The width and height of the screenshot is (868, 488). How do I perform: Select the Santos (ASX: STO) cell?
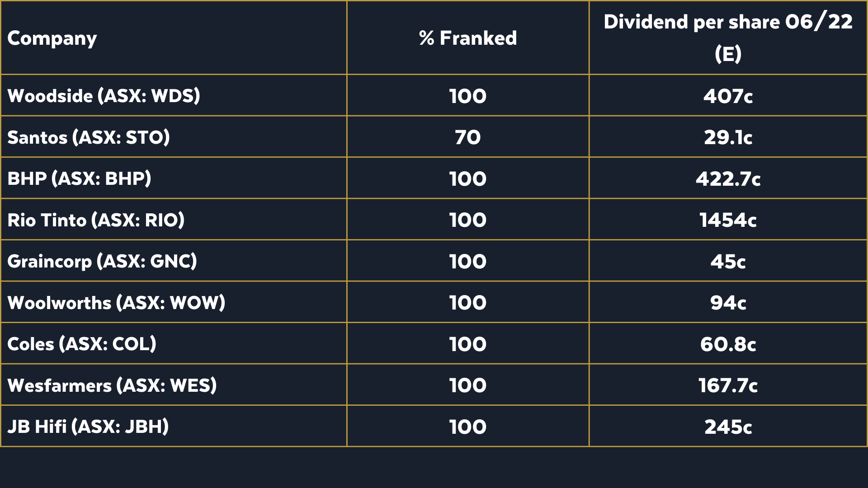(x=89, y=137)
